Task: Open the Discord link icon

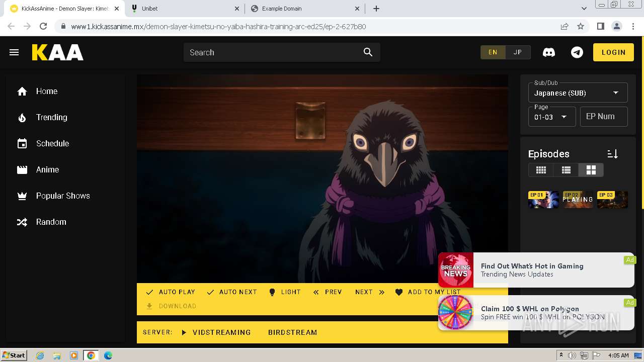Action: tap(549, 52)
